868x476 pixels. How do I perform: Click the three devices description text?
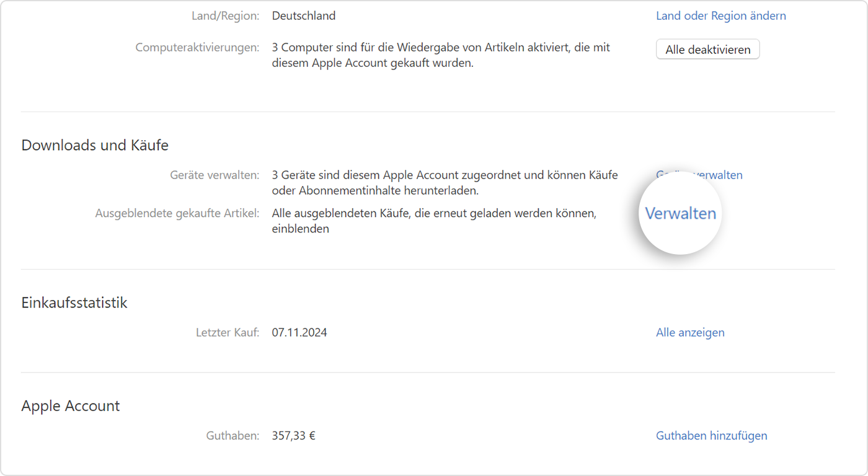click(x=444, y=182)
